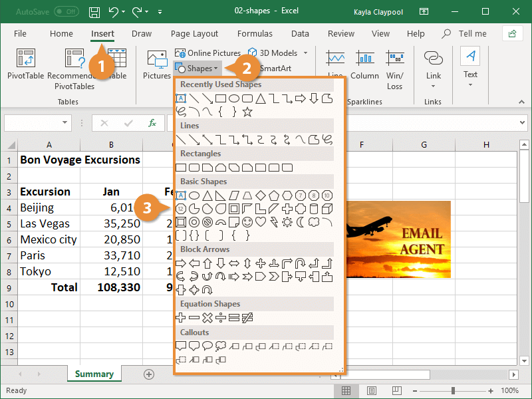Select the U-turn arrow in Block Arrows

(x=301, y=263)
